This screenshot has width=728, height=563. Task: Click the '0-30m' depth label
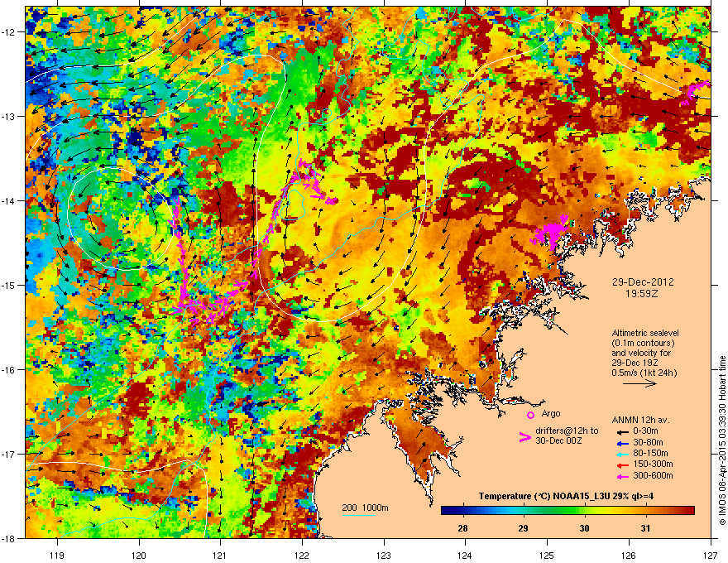(x=645, y=431)
